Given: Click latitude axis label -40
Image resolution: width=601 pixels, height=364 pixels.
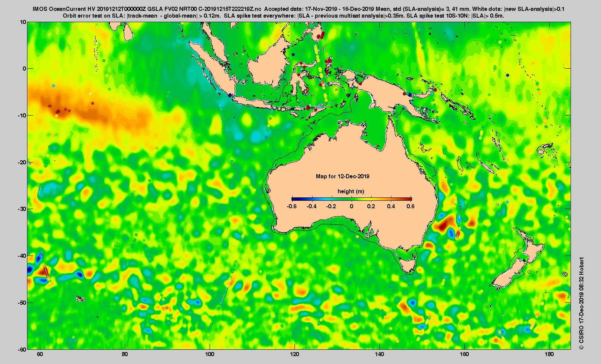Looking at the screenshot, I should (x=22, y=256).
